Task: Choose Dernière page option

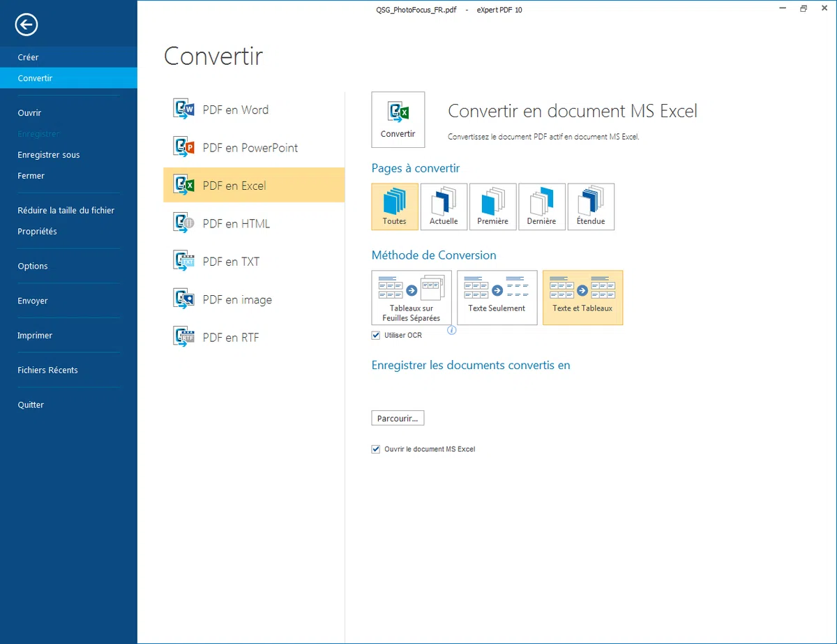Action: click(542, 207)
